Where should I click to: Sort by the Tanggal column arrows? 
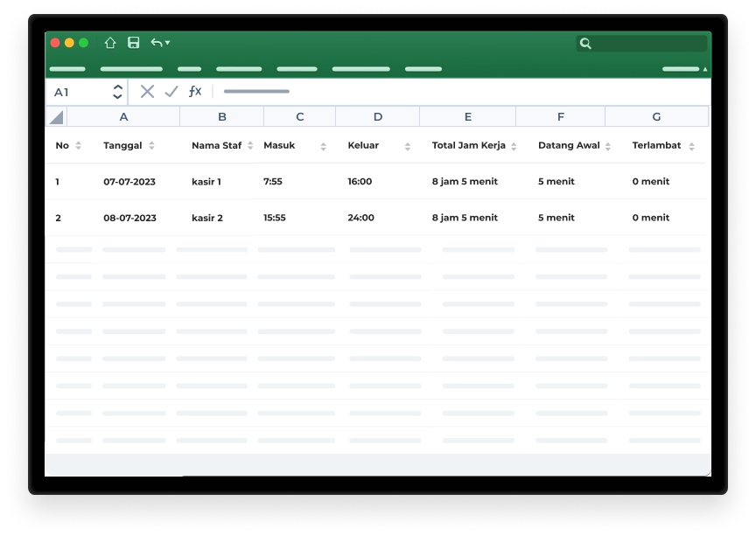point(151,146)
